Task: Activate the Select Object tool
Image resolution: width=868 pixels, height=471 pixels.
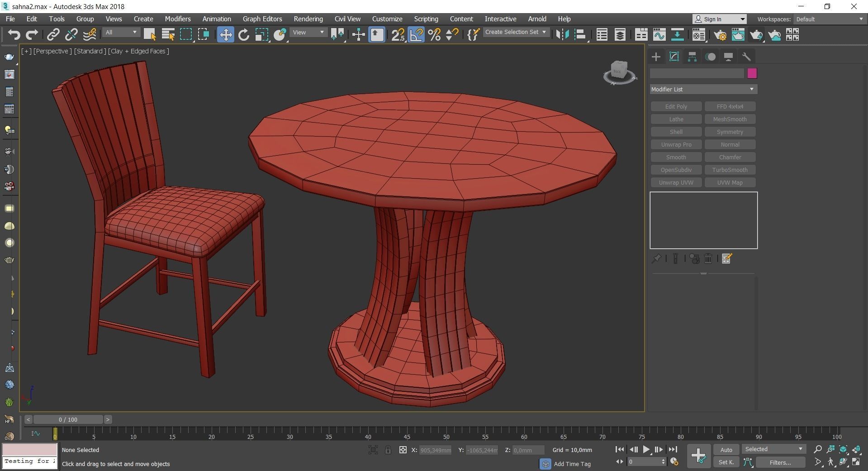Action: click(x=150, y=35)
